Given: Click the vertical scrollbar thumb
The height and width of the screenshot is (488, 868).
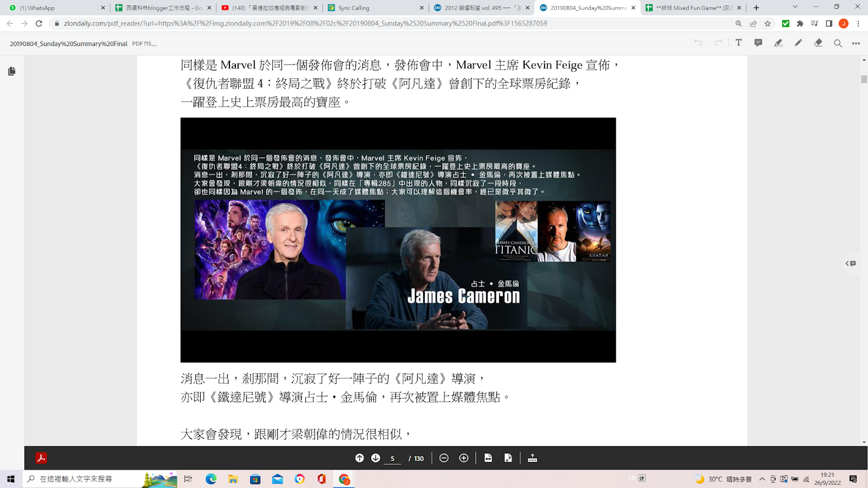Looking at the screenshot, I should [864, 79].
